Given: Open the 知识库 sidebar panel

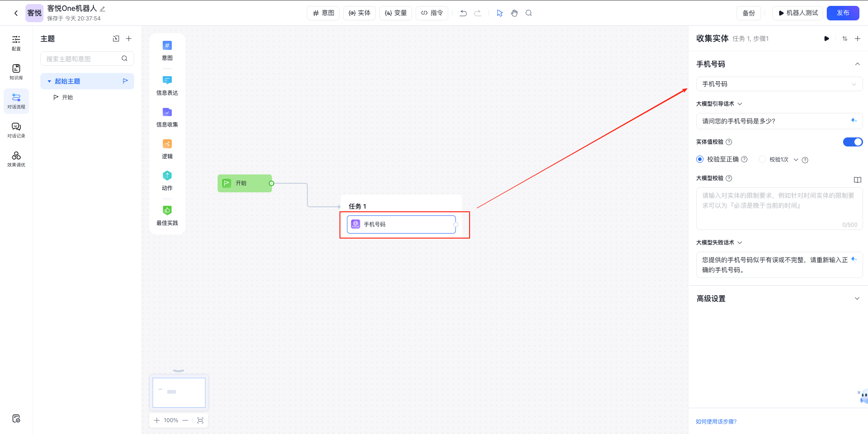Looking at the screenshot, I should pos(16,72).
